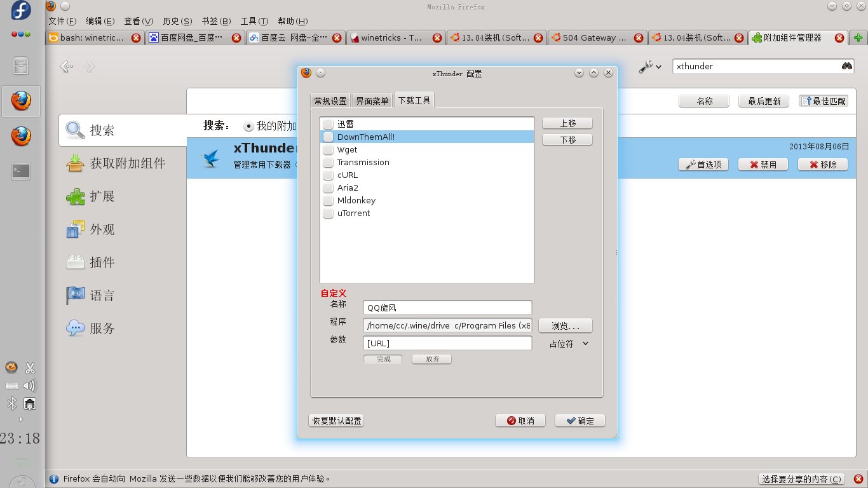Open Extensions (扩展) category
868x488 pixels.
click(122, 196)
